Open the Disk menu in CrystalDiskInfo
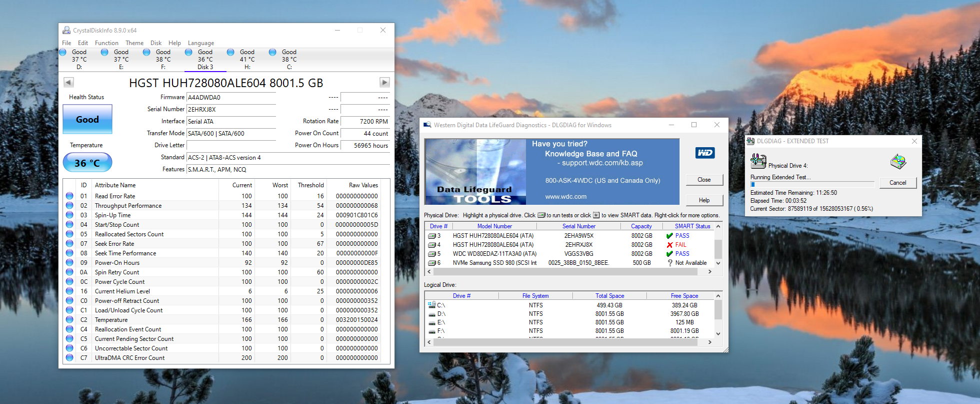Viewport: 980px width, 404px height. point(156,43)
